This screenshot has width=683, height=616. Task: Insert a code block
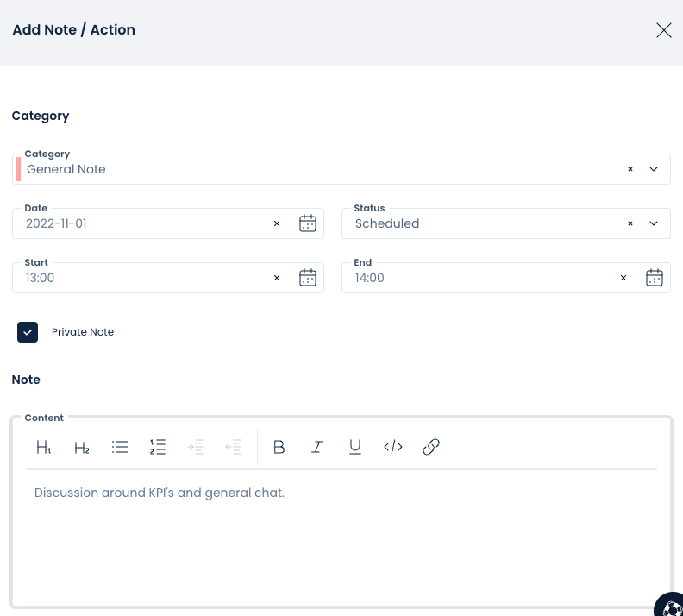tap(393, 447)
